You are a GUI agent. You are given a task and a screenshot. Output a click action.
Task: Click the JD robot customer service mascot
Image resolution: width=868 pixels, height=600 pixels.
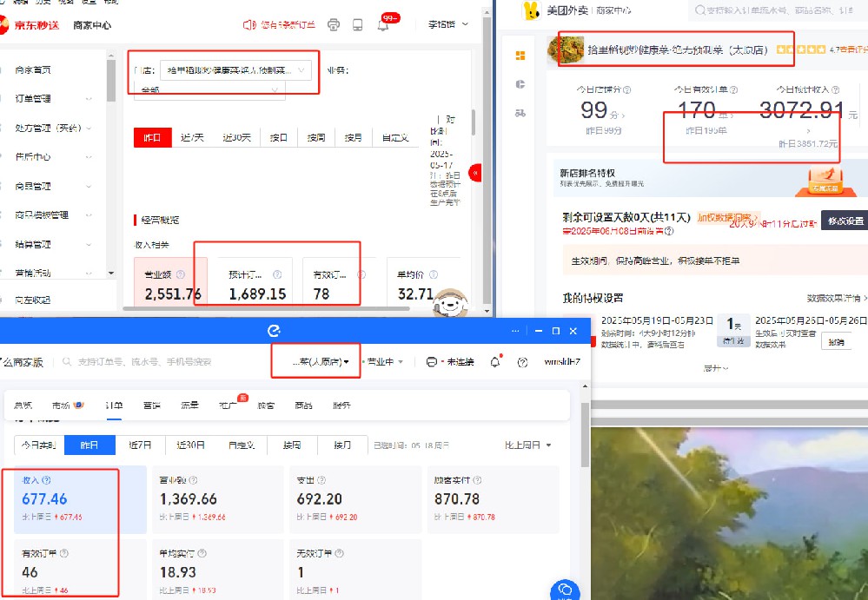click(x=450, y=302)
